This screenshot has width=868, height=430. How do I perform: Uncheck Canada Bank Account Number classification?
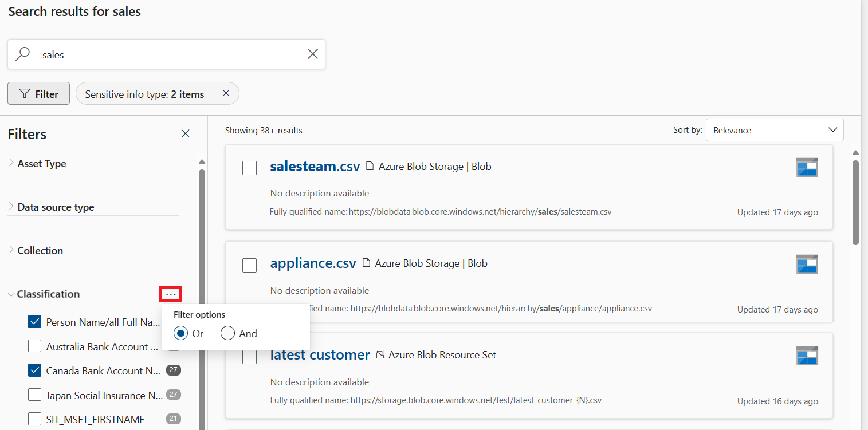point(35,371)
